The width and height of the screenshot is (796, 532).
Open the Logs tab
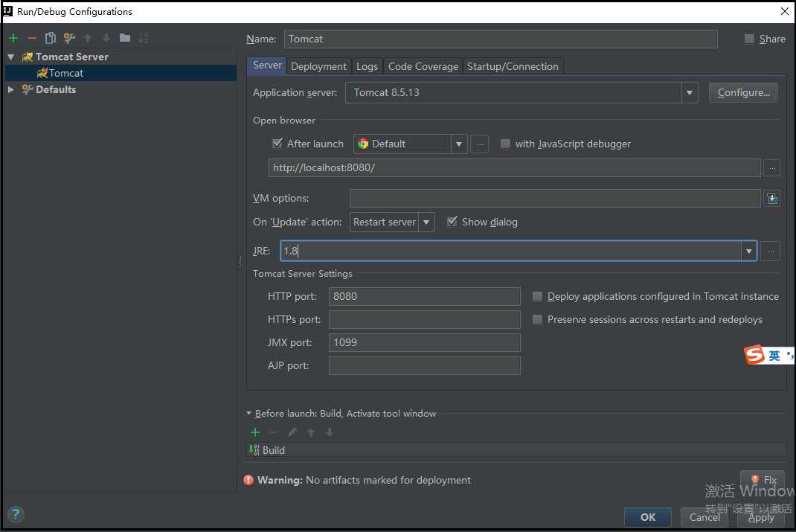[367, 66]
